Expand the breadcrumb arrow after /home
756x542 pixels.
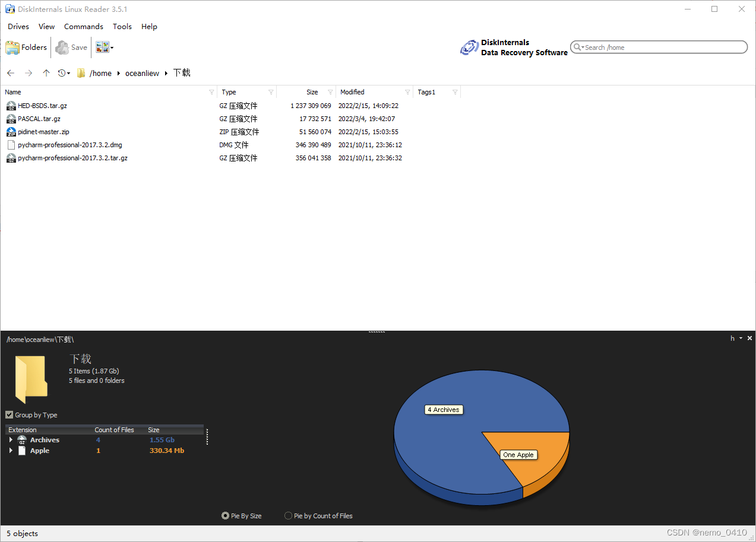tap(119, 74)
